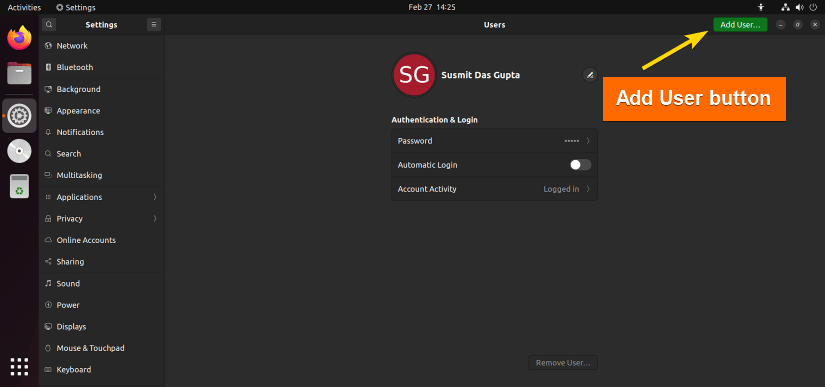Toggle the Automatic Login switch
Image resolution: width=825 pixels, height=387 pixels.
[x=581, y=165]
